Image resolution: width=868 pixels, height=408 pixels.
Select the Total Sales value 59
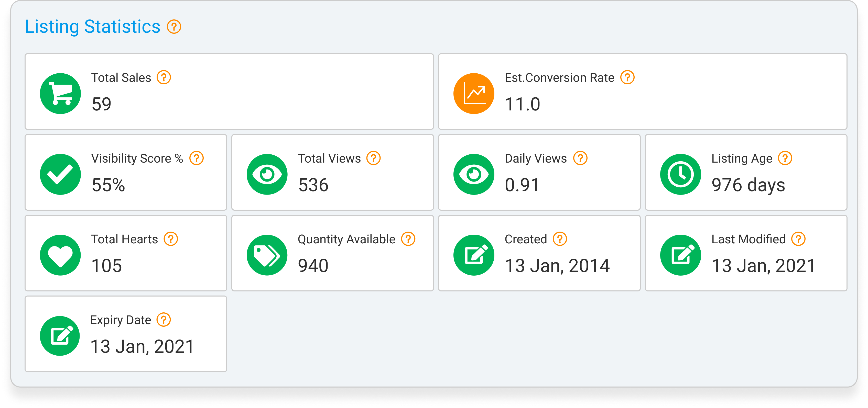(101, 104)
